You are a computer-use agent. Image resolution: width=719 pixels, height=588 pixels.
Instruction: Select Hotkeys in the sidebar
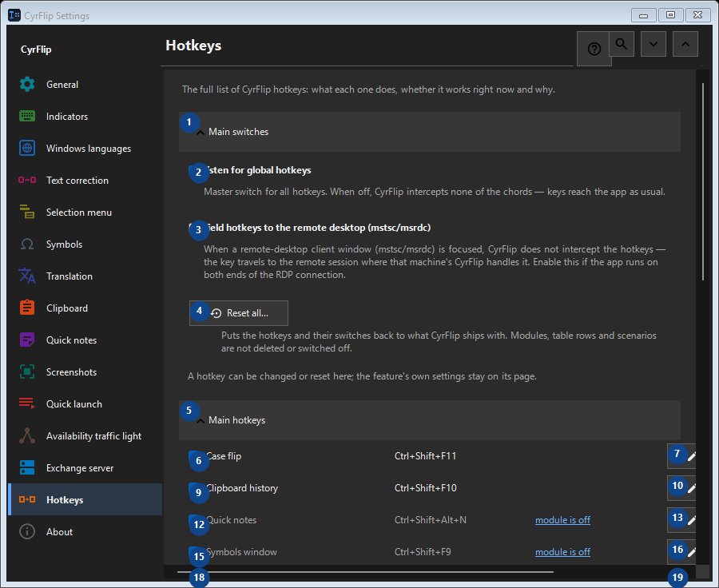click(85, 499)
